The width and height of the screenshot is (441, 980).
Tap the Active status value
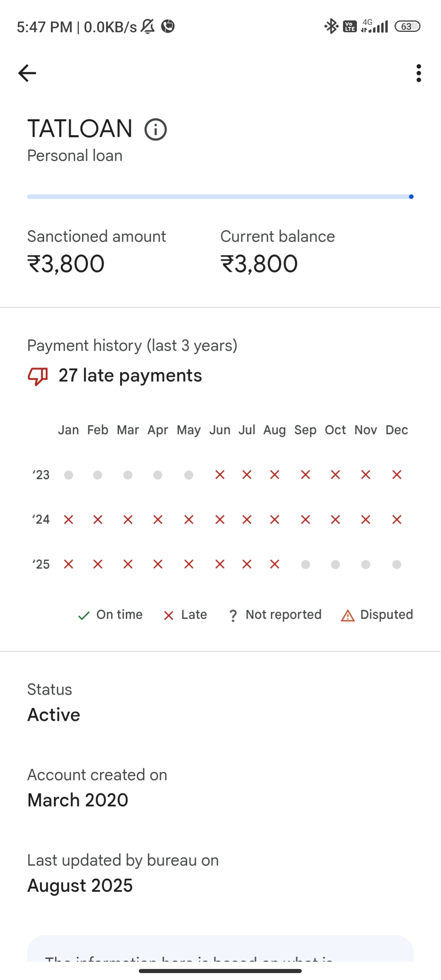[54, 715]
